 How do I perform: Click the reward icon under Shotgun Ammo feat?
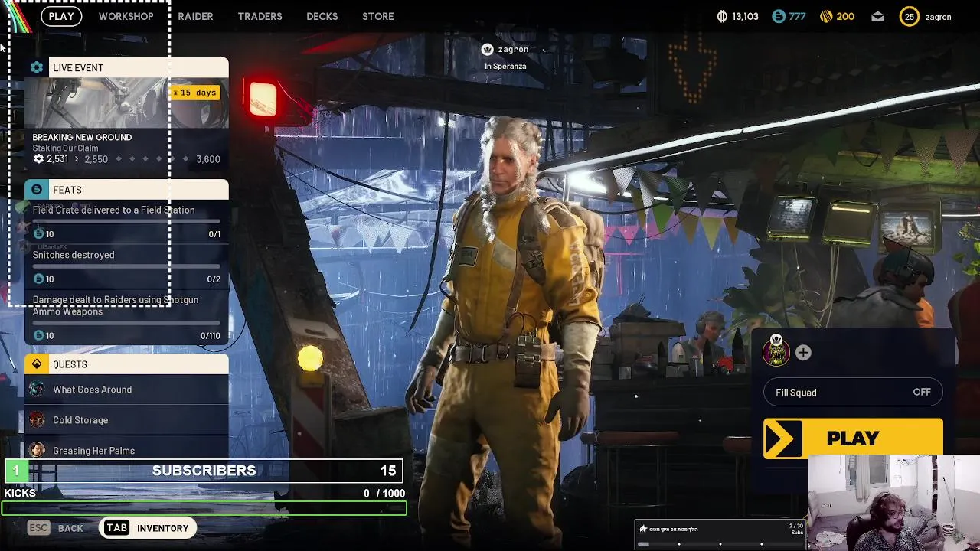39,335
